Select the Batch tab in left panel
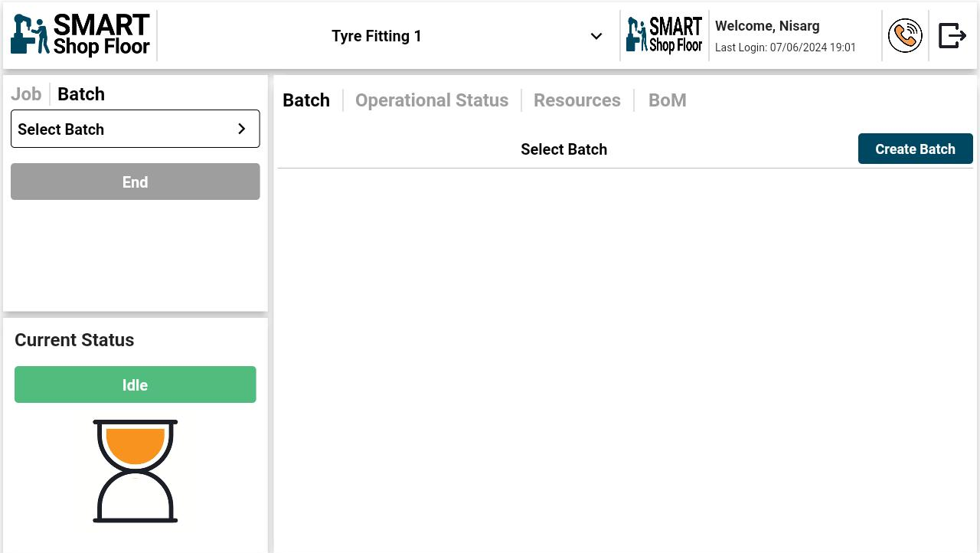The image size is (980, 553). 81,94
